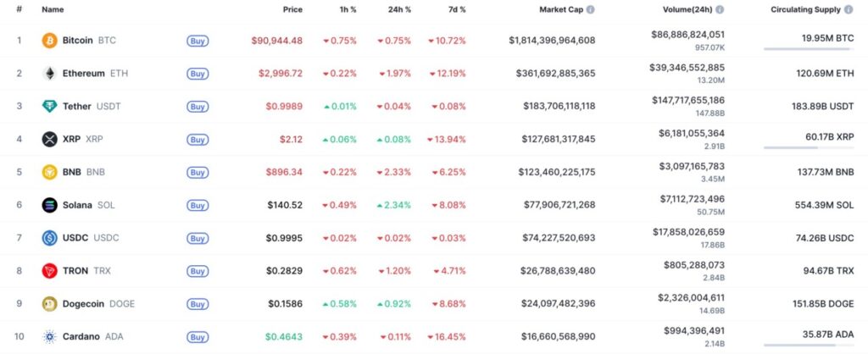Sort the table by Price column
868x354 pixels.
[x=292, y=9]
